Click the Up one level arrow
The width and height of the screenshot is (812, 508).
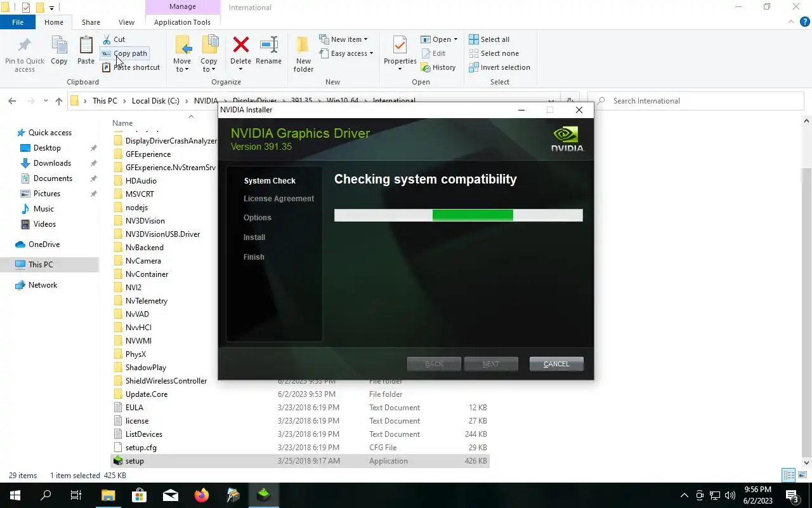(x=59, y=101)
